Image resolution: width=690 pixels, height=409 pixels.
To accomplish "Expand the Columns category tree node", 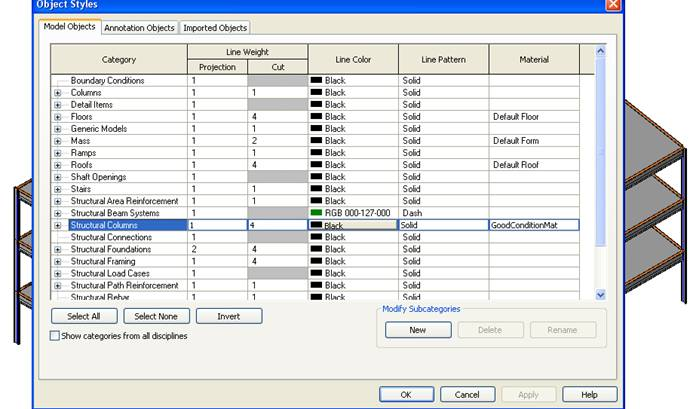I will pyautogui.click(x=57, y=93).
